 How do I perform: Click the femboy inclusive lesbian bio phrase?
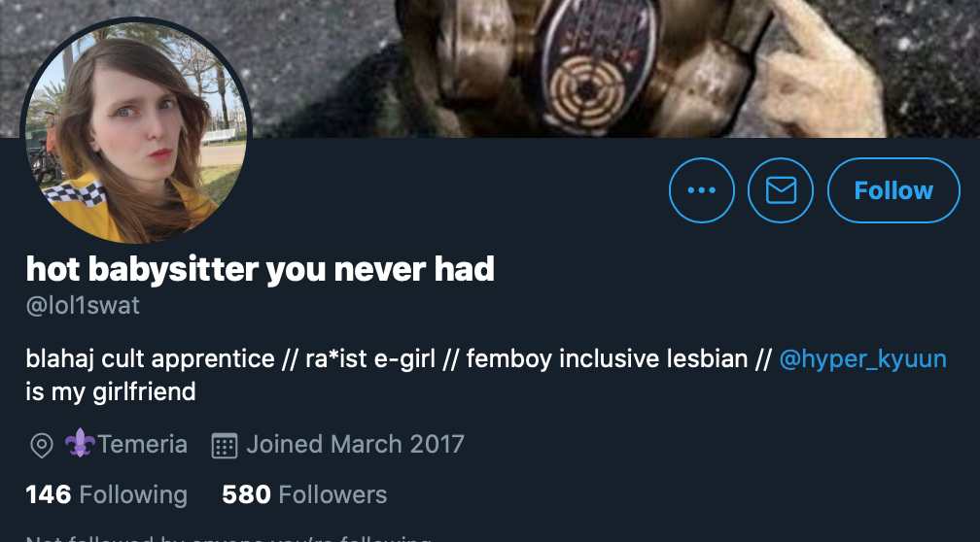(607, 359)
